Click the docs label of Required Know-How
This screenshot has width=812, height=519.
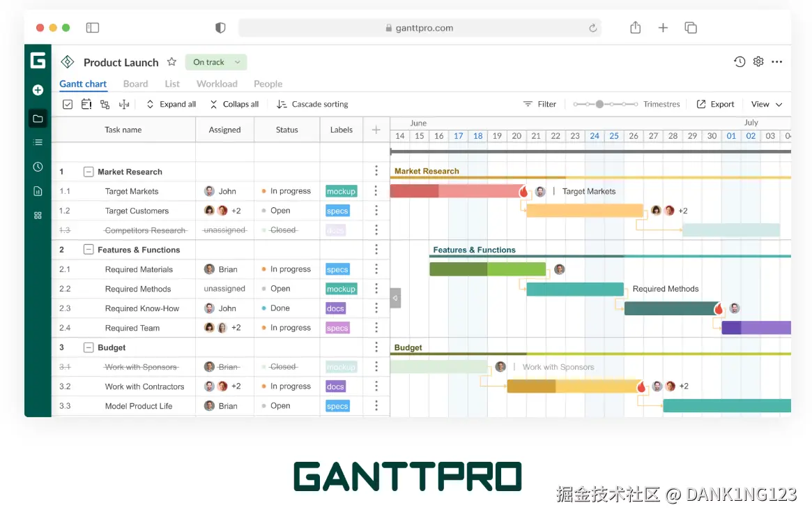[335, 308]
